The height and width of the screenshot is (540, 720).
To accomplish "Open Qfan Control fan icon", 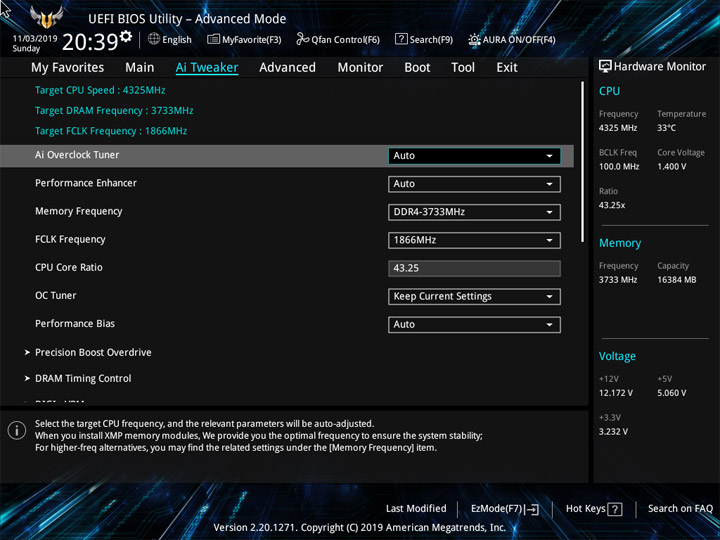I will [x=302, y=39].
